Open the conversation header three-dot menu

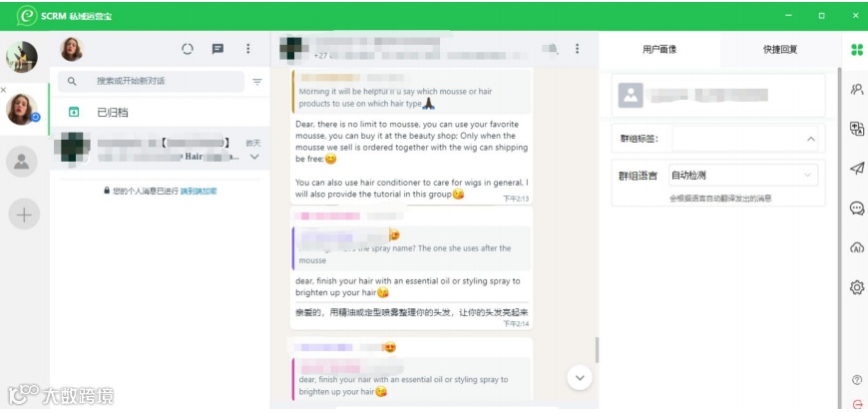(578, 49)
